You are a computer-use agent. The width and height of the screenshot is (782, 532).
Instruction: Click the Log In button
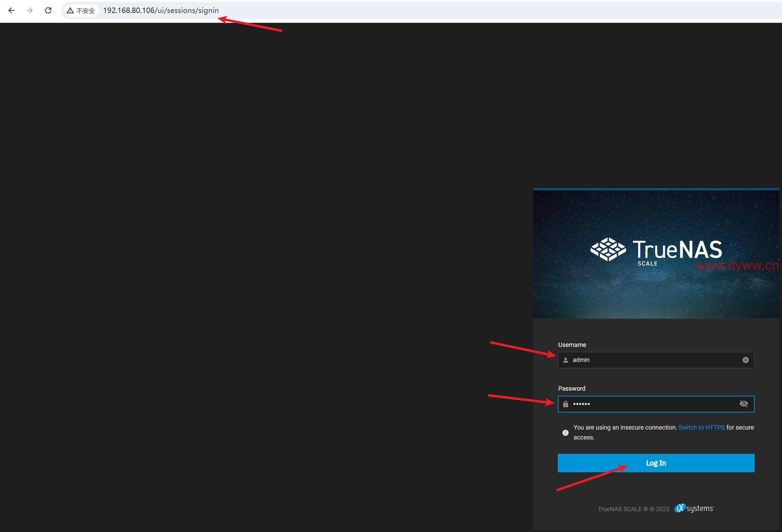coord(656,463)
